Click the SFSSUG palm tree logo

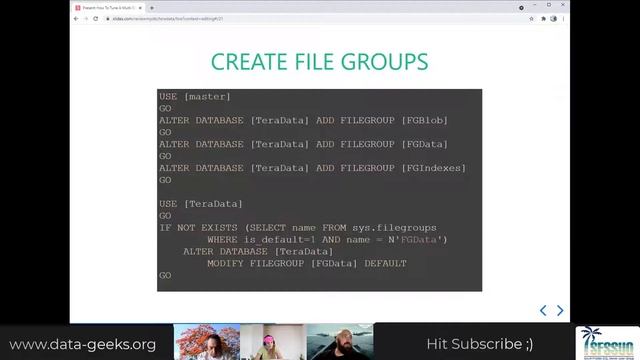pos(608,343)
